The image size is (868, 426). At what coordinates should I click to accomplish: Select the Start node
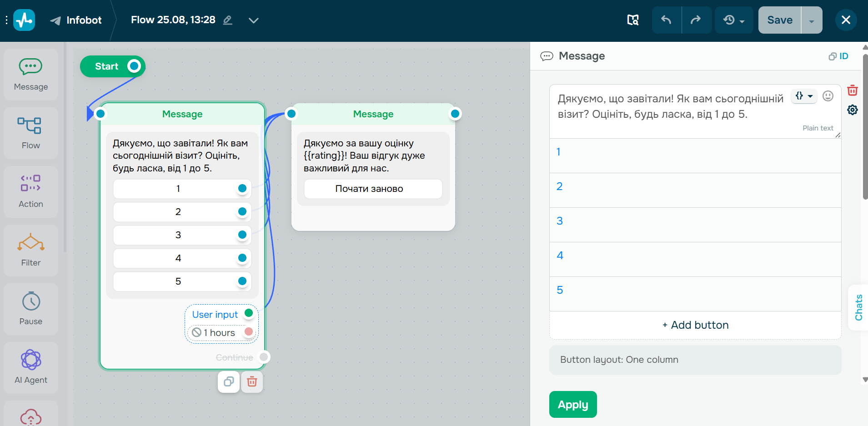click(113, 66)
